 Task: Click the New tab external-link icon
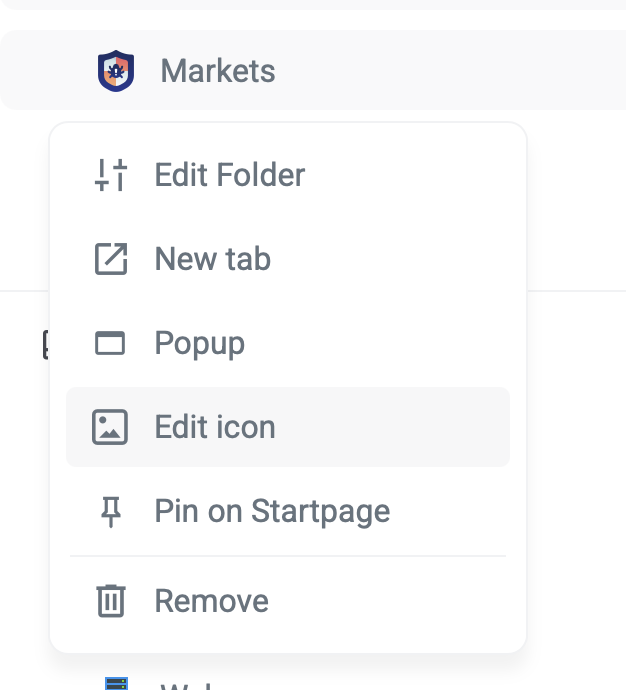pos(110,259)
